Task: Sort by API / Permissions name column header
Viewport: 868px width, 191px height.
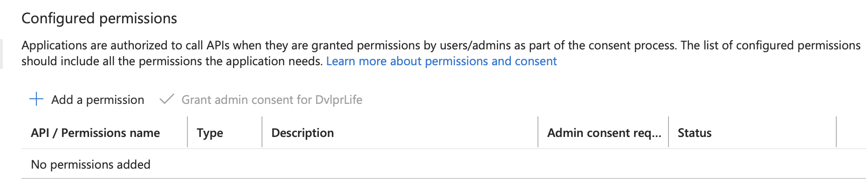Action: coord(95,133)
